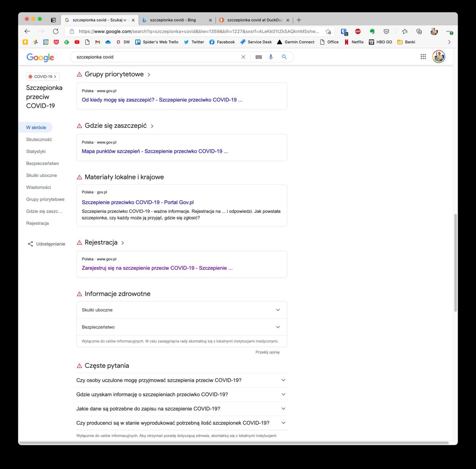
Task: Open Grupy priorytetowe heading chevron
Action: (149, 75)
